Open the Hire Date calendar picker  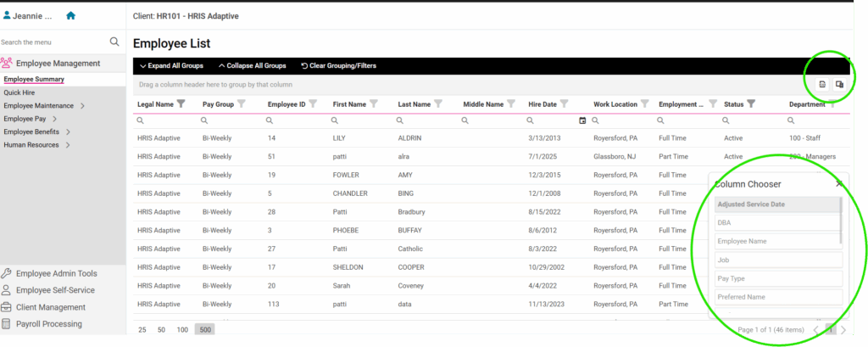pos(581,120)
